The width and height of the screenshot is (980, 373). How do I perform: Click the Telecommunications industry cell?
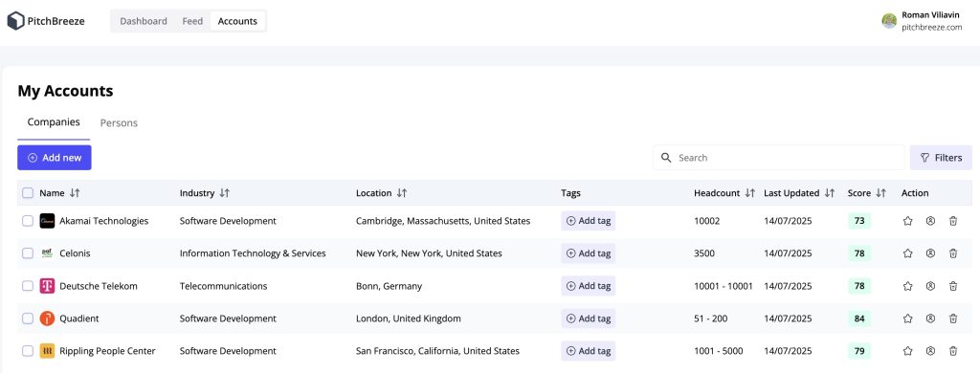(223, 286)
